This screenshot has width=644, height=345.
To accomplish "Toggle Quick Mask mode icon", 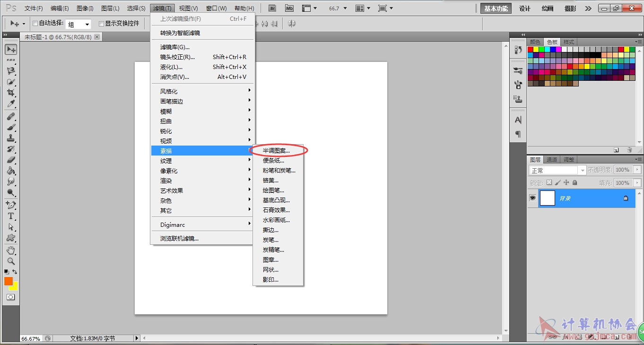I will tap(11, 297).
